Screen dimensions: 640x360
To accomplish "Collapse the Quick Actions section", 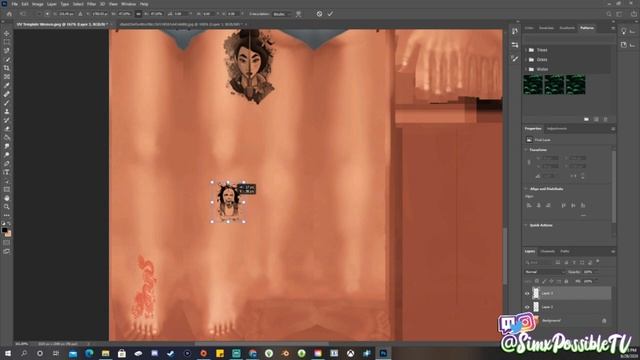I will click(x=526, y=225).
